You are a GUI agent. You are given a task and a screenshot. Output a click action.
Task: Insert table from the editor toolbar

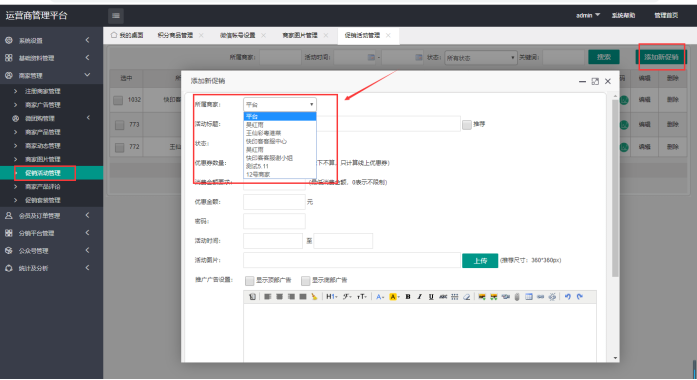[529, 297]
